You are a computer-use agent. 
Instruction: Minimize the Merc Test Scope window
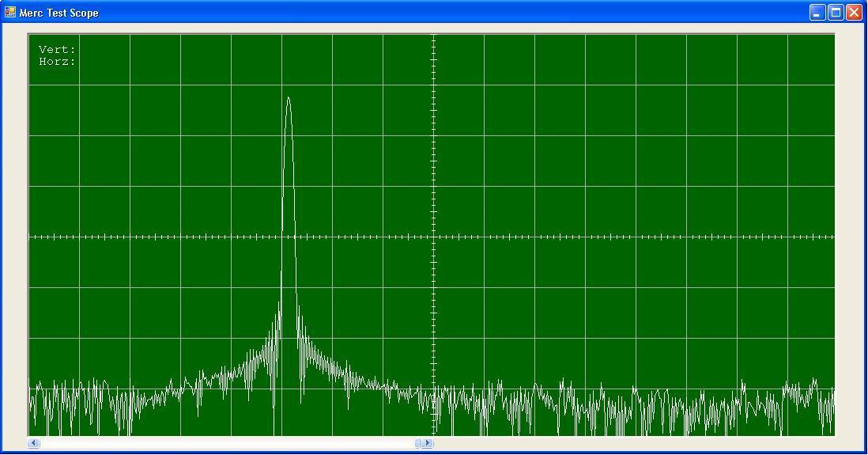click(x=817, y=13)
